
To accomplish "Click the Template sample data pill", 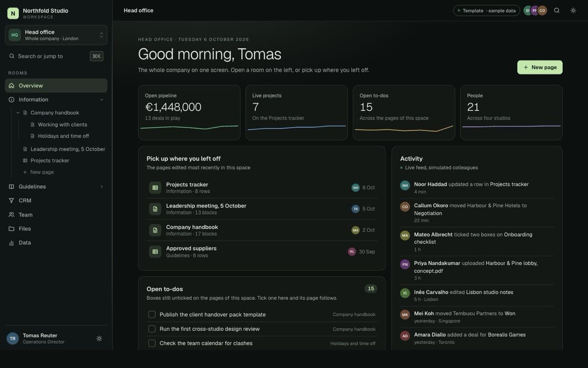I will (487, 10).
